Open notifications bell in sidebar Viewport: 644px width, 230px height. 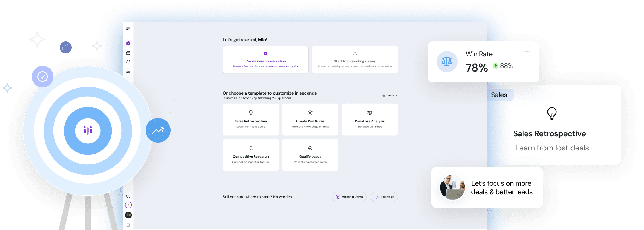[x=128, y=62]
